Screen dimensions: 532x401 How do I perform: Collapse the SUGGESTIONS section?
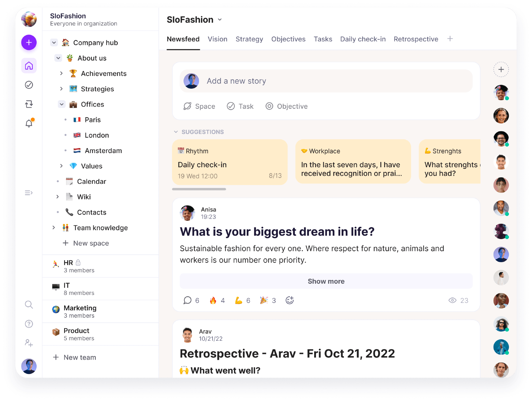(176, 132)
